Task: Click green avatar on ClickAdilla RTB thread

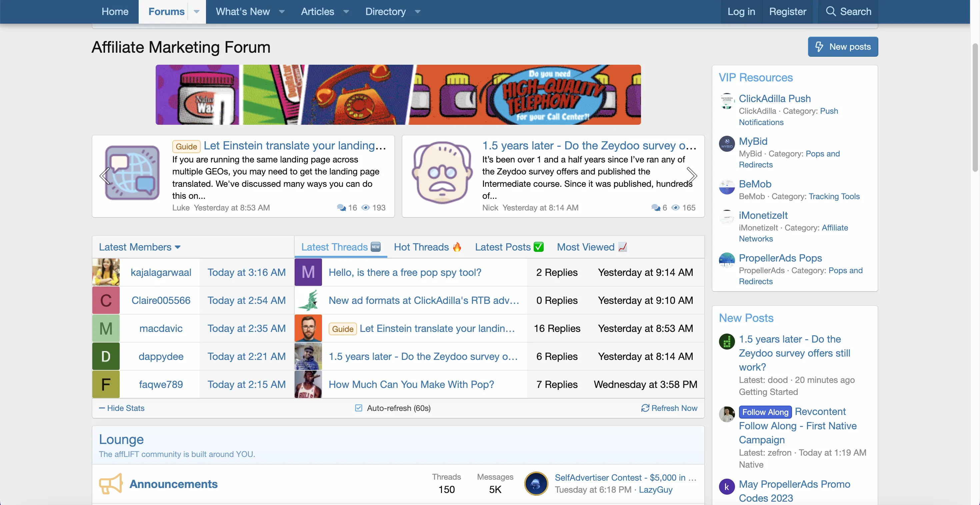Action: pos(308,300)
